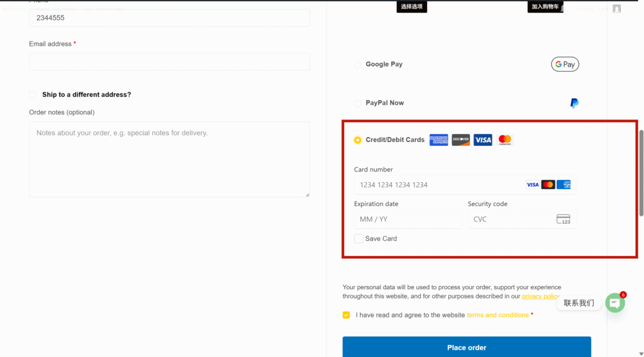Click the user avatar icon at top right

click(x=617, y=9)
